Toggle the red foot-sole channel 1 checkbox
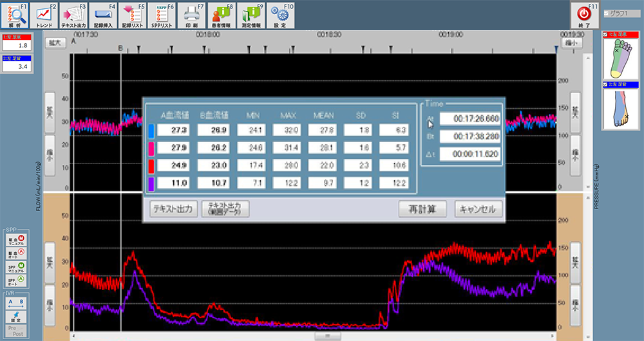 pos(605,35)
